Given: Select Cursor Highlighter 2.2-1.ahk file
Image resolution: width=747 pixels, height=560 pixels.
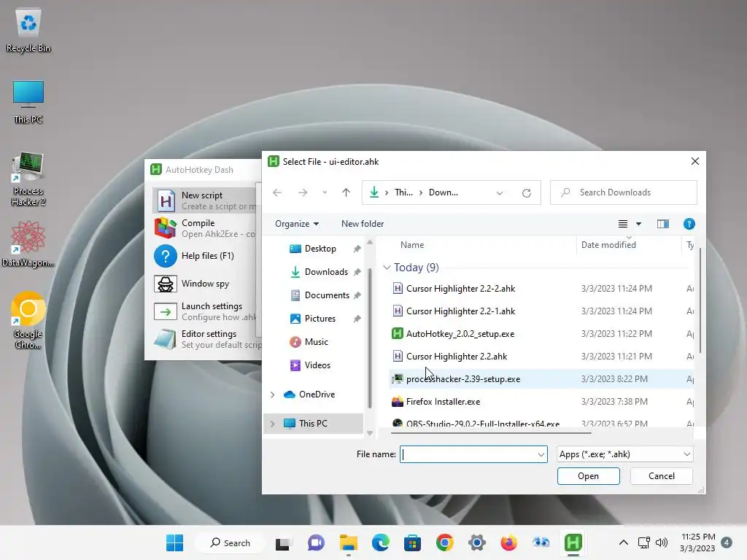Looking at the screenshot, I should pyautogui.click(x=541, y=311).
